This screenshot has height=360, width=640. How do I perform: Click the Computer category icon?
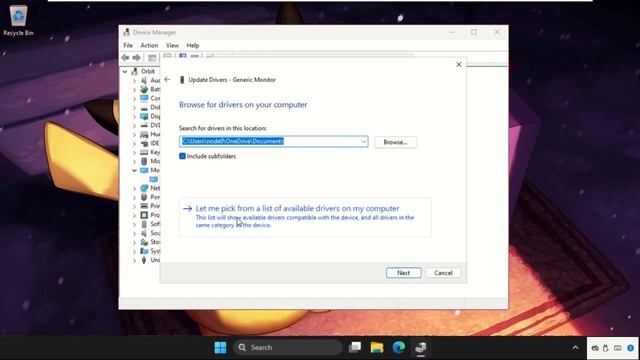[144, 98]
